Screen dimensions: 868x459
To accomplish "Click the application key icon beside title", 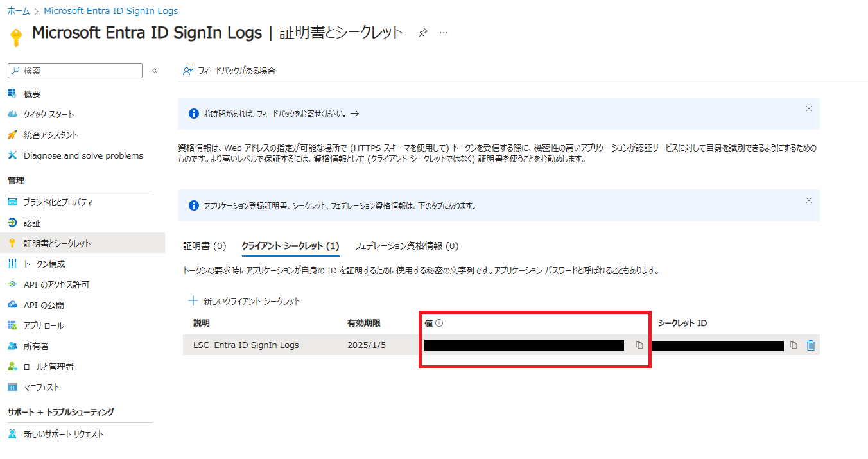I will (x=16, y=37).
